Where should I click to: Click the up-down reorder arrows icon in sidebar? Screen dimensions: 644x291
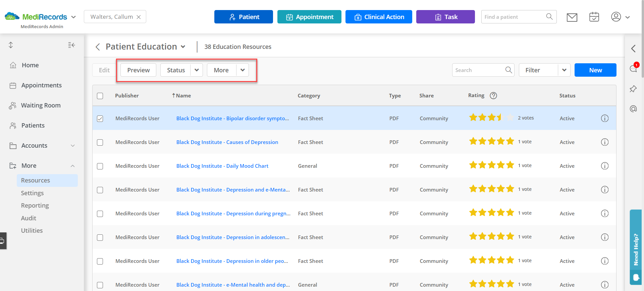tap(11, 45)
